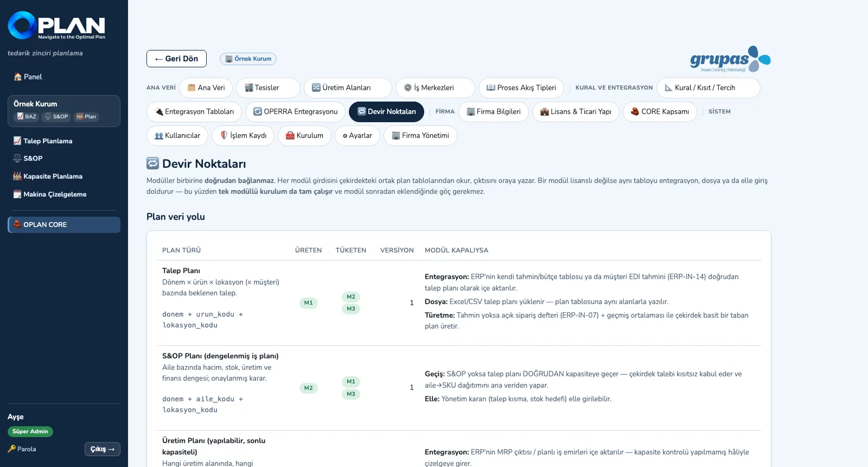Open Firma Yönetimi tab
The height and width of the screenshot is (467, 868).
(x=420, y=135)
